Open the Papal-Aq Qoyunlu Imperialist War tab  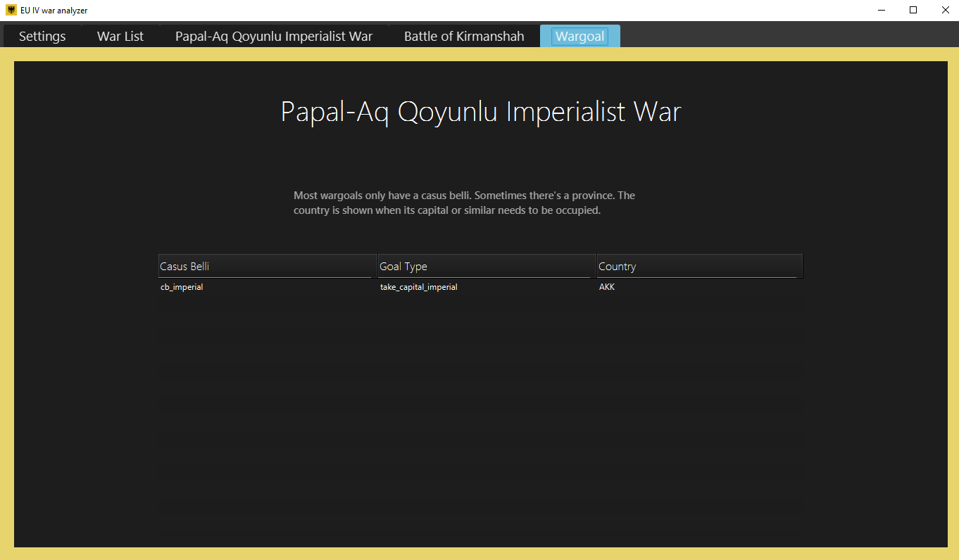pyautogui.click(x=274, y=37)
